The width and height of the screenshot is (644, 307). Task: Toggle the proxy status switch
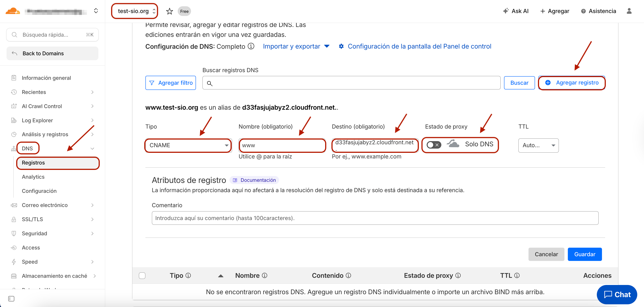(433, 145)
